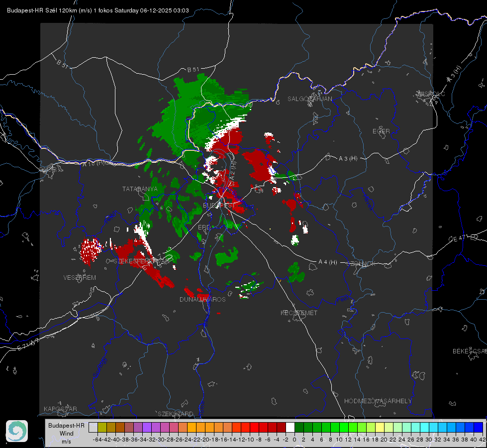Pick the gray swatch before -64 in legend

(x=93, y=428)
